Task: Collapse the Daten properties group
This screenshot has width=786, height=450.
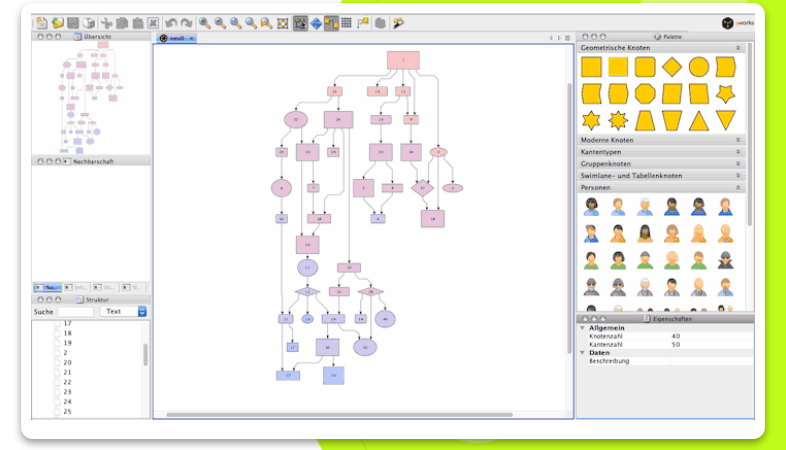Action: 582,353
